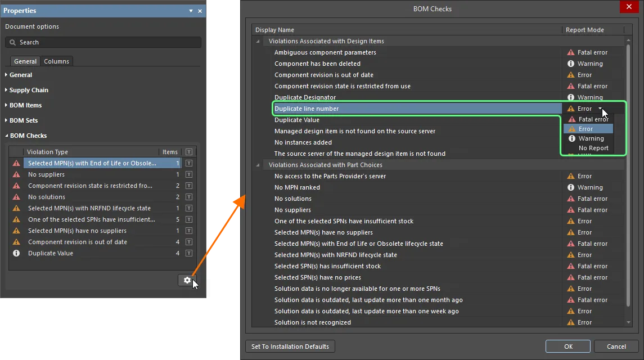Click the Properties panel pin dropdown arrow
This screenshot has height=360, width=644.
pos(191,11)
